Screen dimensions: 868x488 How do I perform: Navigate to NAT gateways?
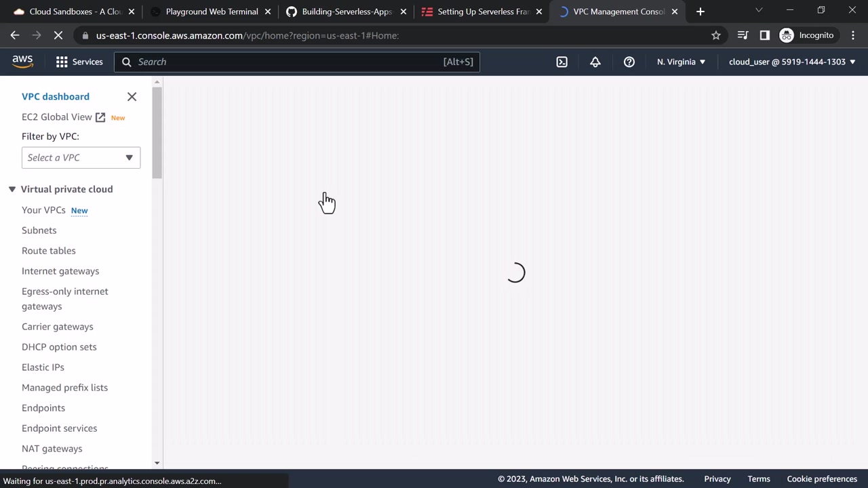[x=52, y=449]
